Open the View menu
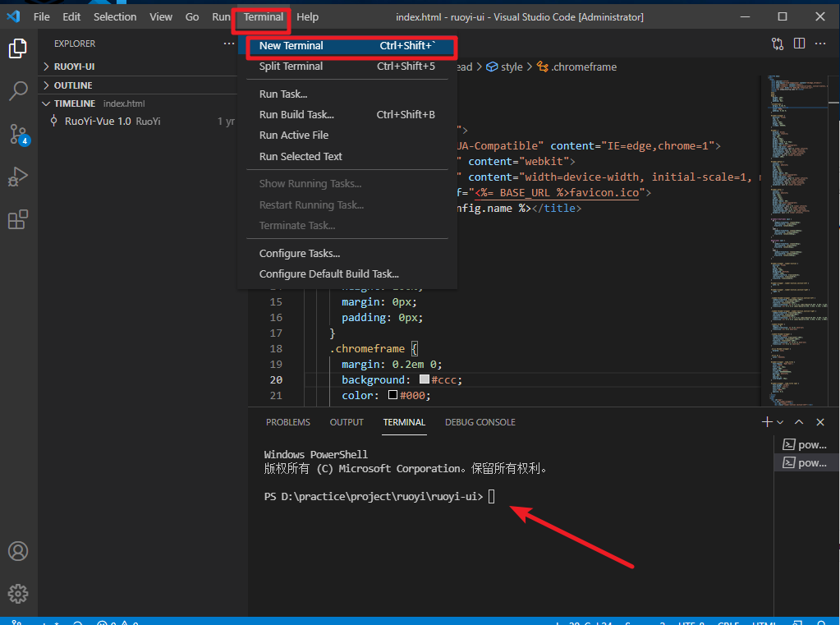 pos(161,16)
